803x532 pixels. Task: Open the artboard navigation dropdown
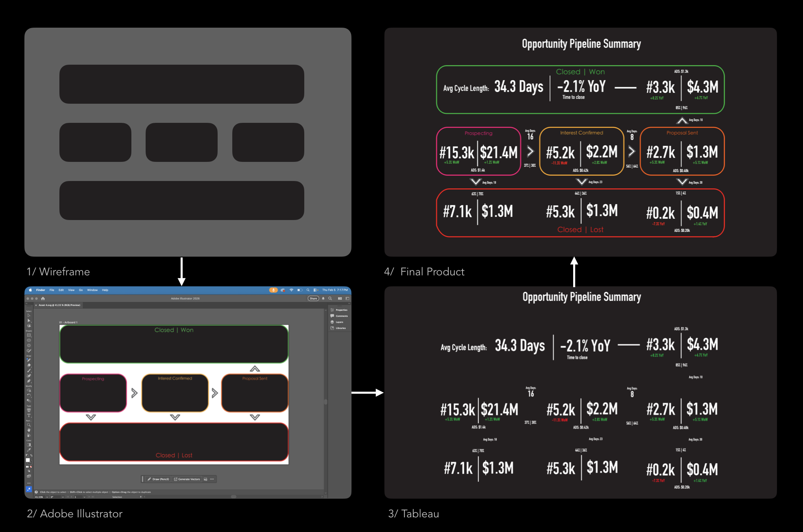pyautogui.click(x=85, y=497)
